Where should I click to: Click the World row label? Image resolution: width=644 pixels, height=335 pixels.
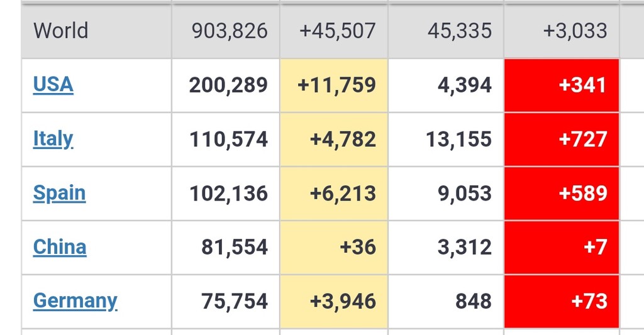[60, 30]
